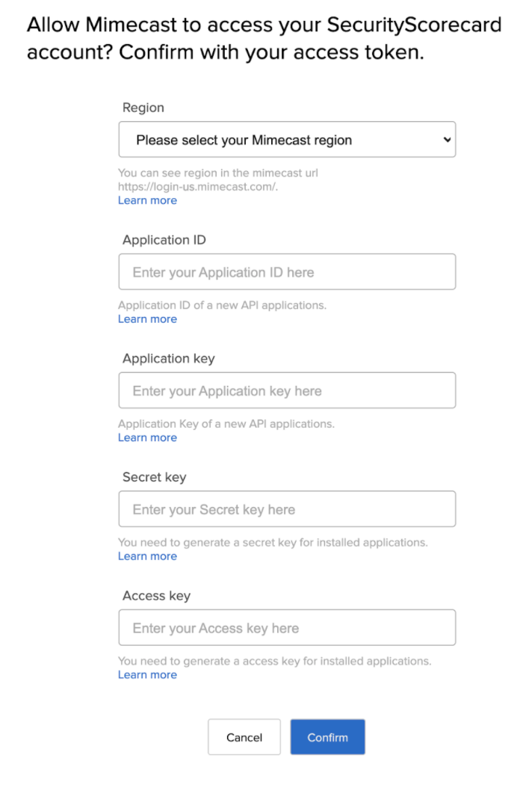Open 'Learn more' below Application ID
The height and width of the screenshot is (788, 532).
click(147, 318)
